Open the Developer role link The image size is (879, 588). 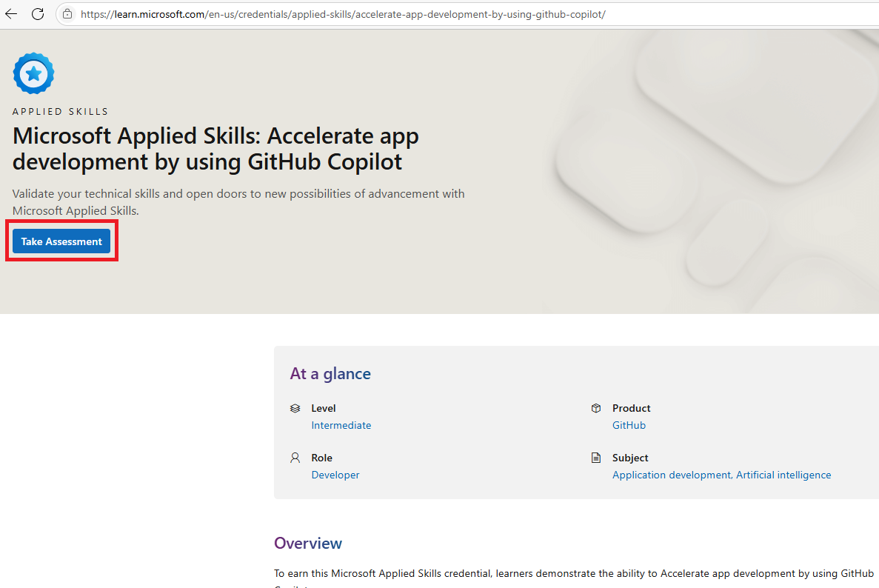[335, 475]
